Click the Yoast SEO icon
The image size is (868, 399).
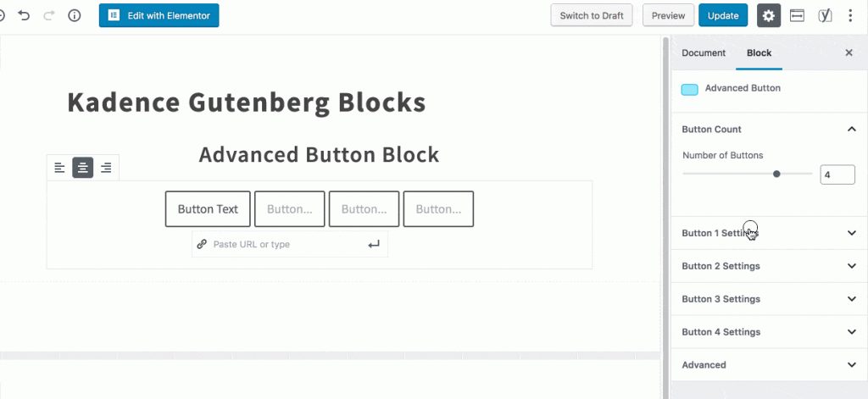[x=825, y=15]
